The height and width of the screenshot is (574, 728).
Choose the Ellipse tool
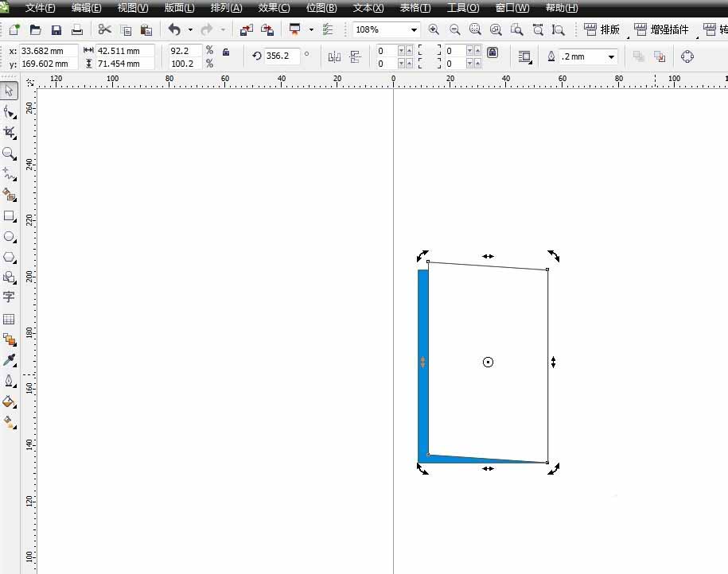click(9, 236)
